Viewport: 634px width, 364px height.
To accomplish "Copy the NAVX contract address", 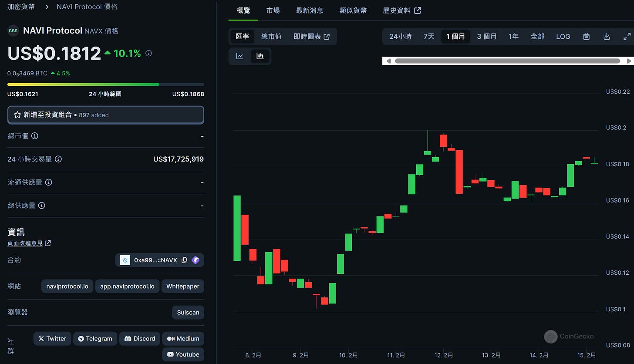I will click(184, 260).
